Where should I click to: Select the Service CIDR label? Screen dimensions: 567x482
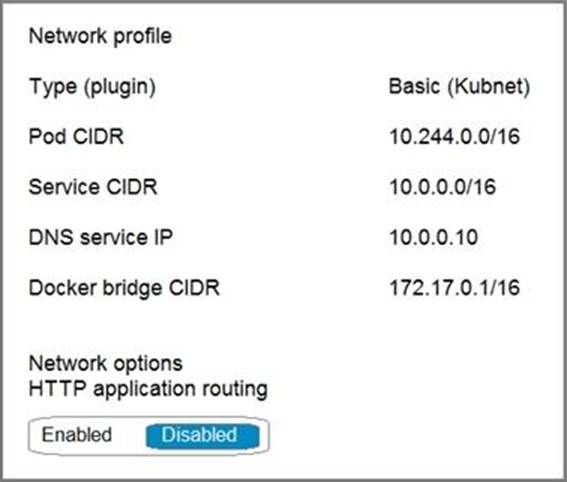click(x=93, y=187)
